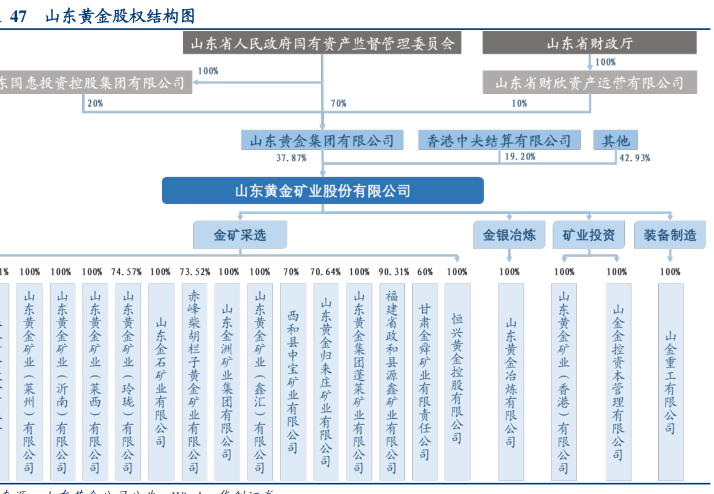Image resolution: width=714 pixels, height=494 pixels.
Task: Select the 山金金控资本管理有限公司 box
Action: (x=618, y=380)
